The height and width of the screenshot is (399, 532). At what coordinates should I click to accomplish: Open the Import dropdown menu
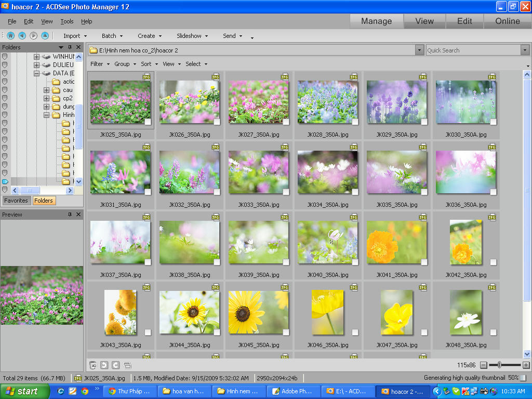coord(75,36)
